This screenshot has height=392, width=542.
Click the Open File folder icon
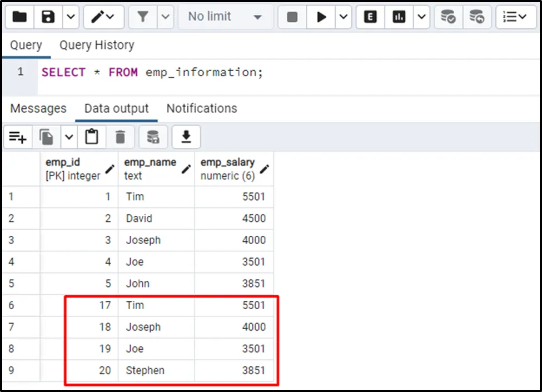pos(19,17)
